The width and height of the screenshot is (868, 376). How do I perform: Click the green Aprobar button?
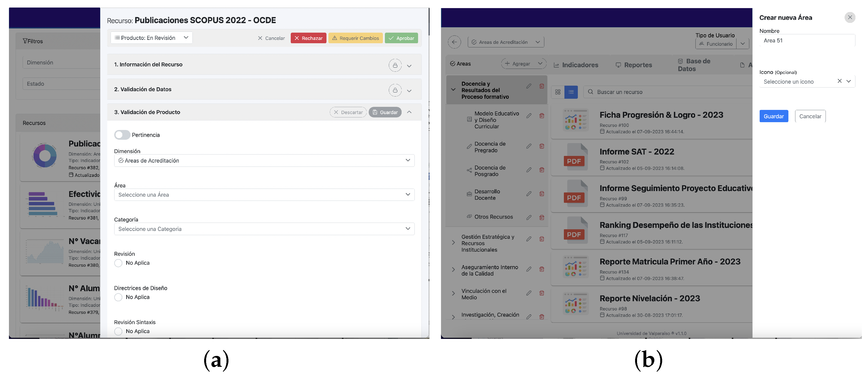pyautogui.click(x=401, y=38)
